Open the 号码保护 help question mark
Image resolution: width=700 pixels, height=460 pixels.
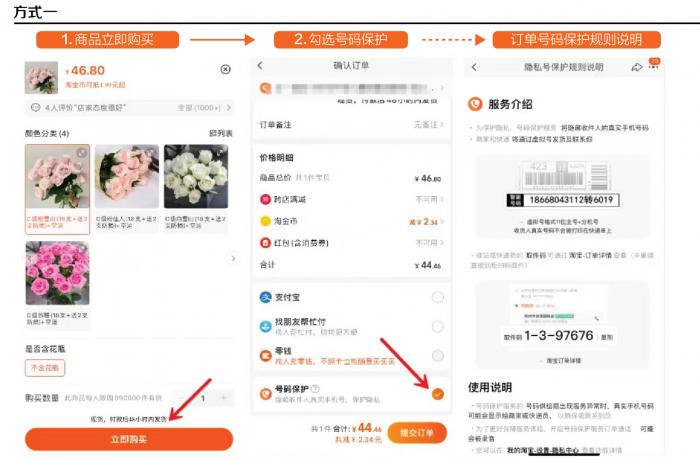click(x=315, y=389)
